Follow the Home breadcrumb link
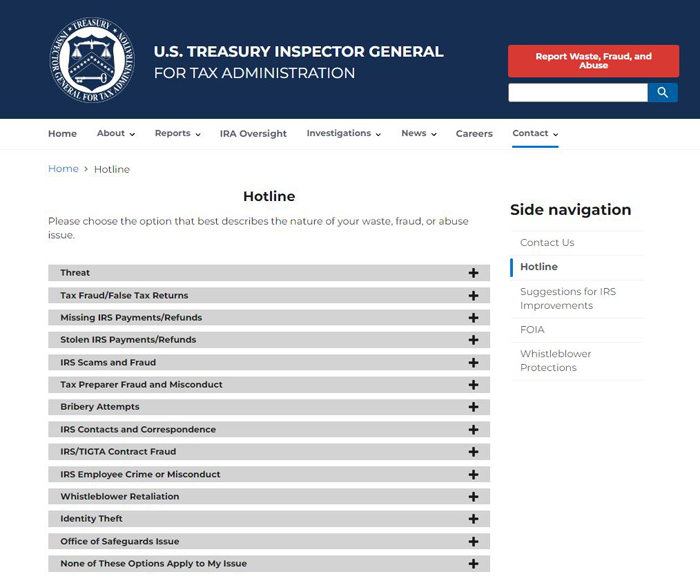The height and width of the screenshot is (581, 700). [63, 169]
